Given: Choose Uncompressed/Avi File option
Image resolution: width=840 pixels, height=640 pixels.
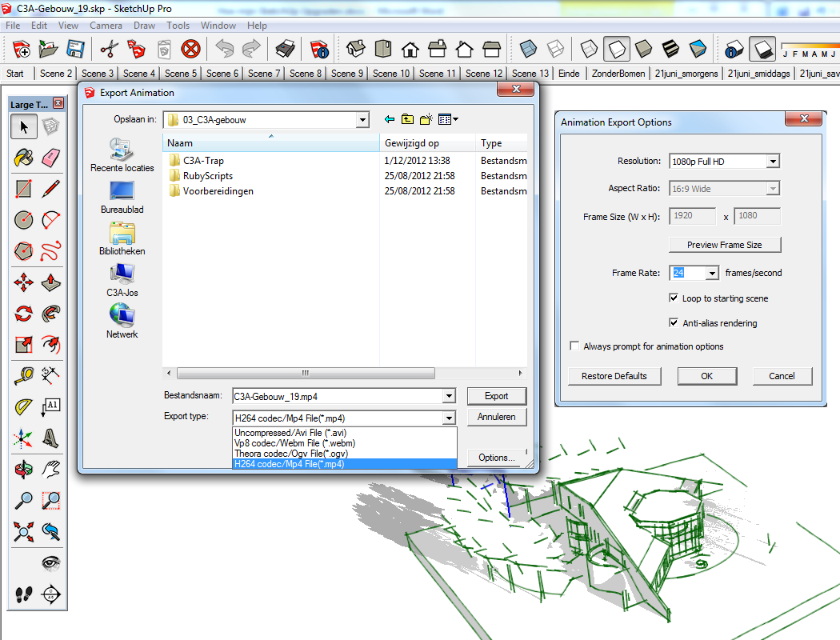Looking at the screenshot, I should [x=345, y=433].
